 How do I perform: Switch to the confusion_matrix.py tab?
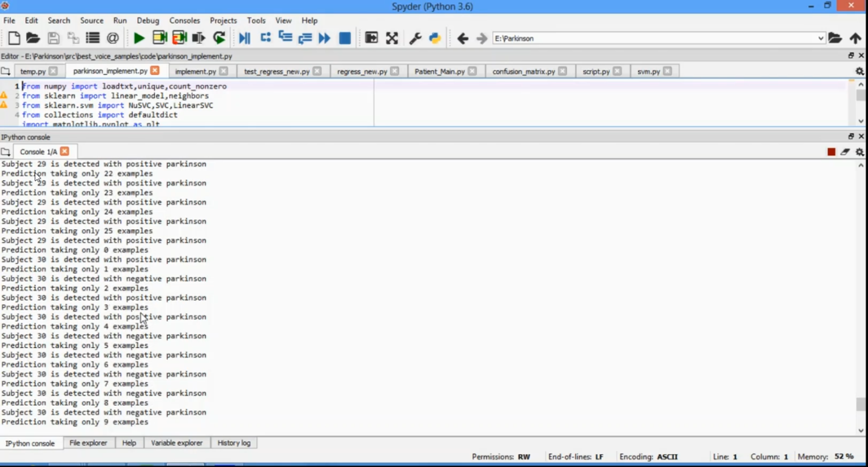pos(523,71)
